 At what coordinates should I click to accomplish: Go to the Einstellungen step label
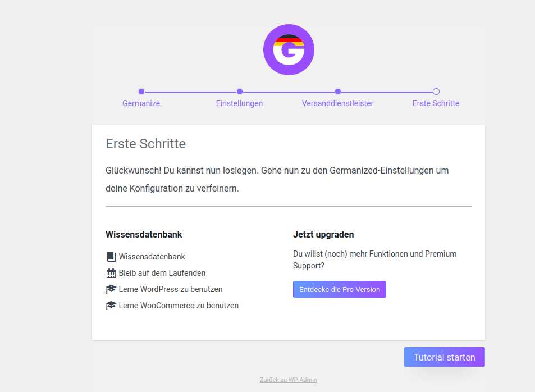coord(240,103)
